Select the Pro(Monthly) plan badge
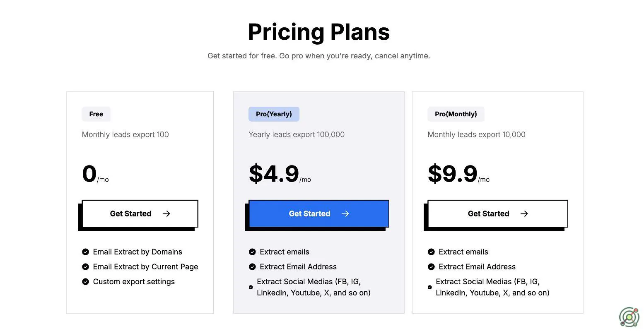 point(456,114)
